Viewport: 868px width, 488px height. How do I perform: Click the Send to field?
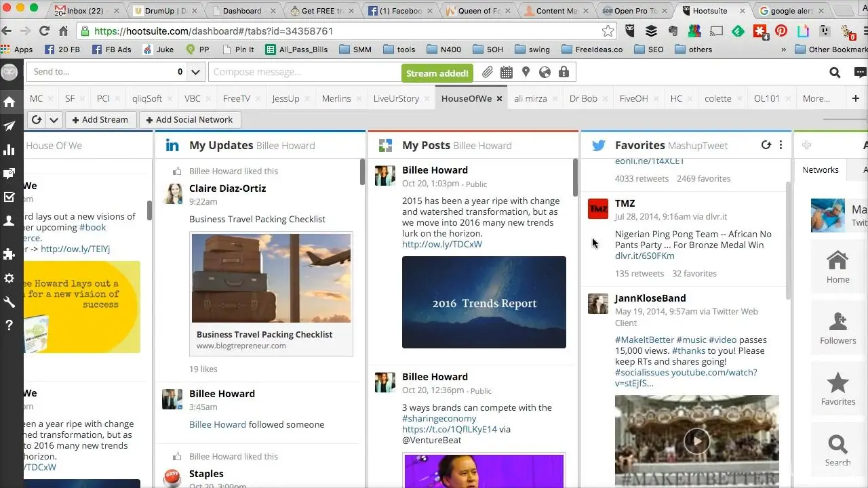(x=107, y=72)
